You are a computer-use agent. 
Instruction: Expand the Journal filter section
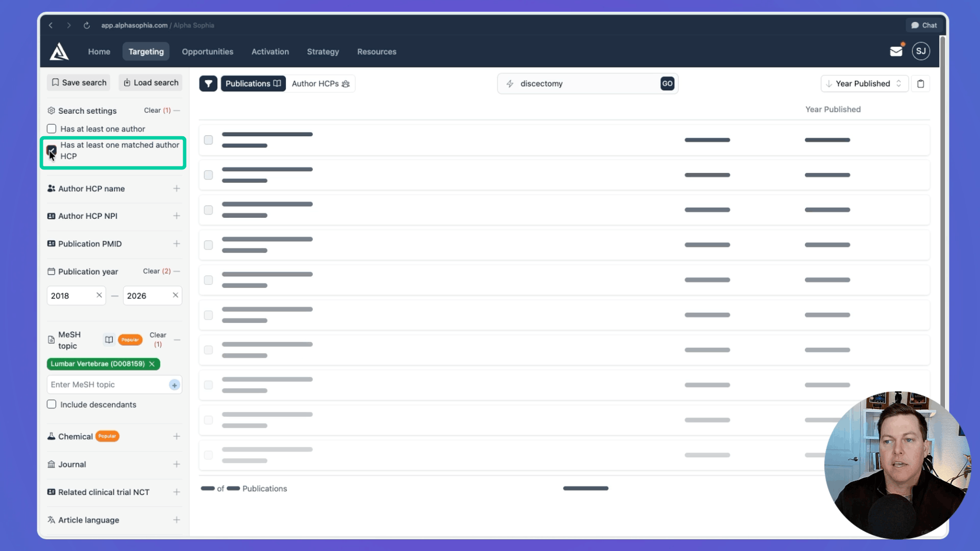pos(177,464)
